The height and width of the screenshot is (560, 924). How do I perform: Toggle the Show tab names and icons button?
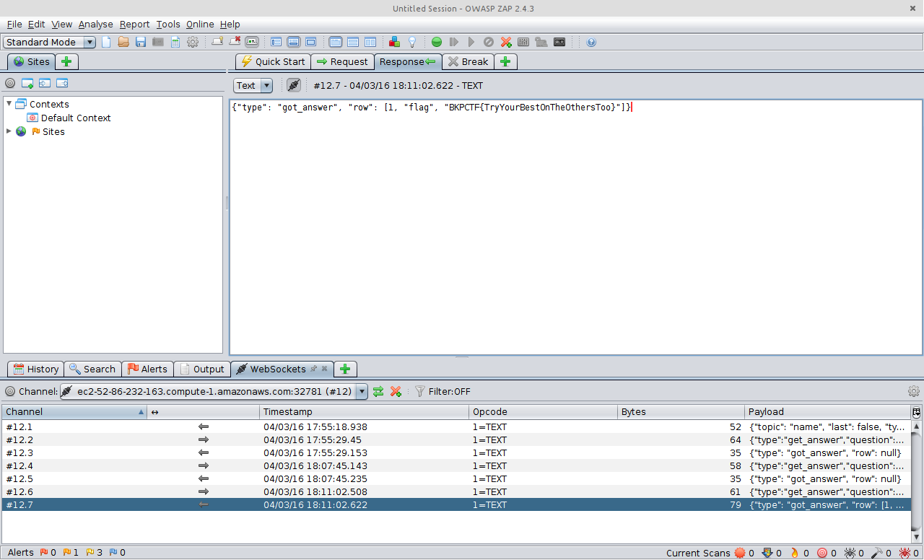tap(252, 42)
